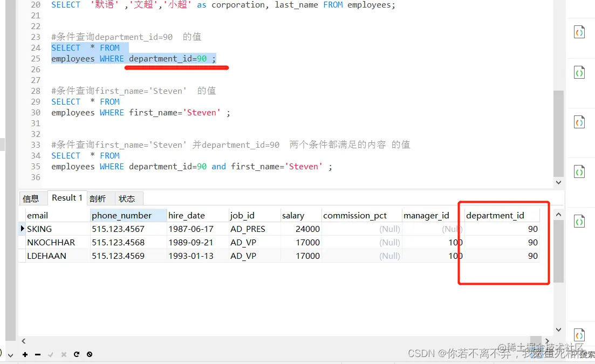
Task: Select the salary cell 24000
Action: click(300, 229)
